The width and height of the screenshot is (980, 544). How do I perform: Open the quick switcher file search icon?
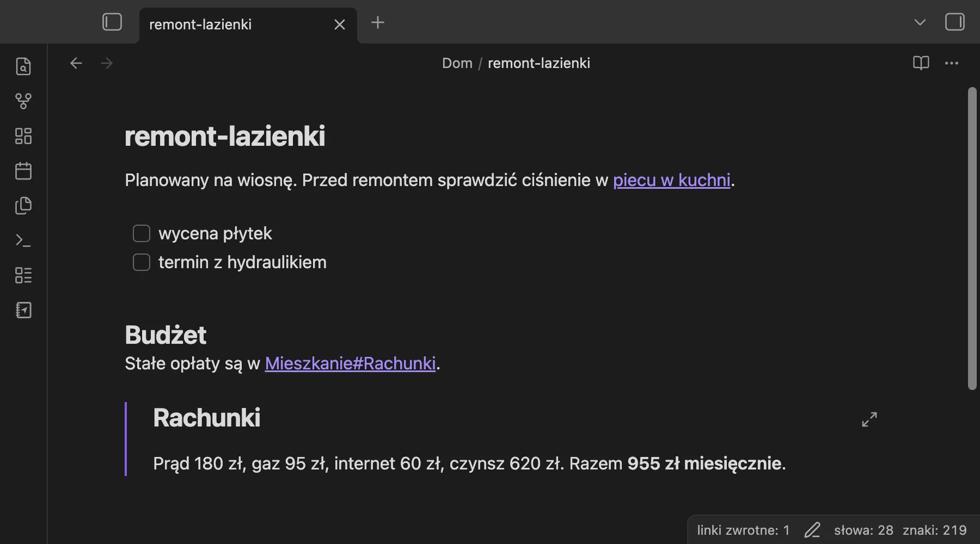point(23,66)
